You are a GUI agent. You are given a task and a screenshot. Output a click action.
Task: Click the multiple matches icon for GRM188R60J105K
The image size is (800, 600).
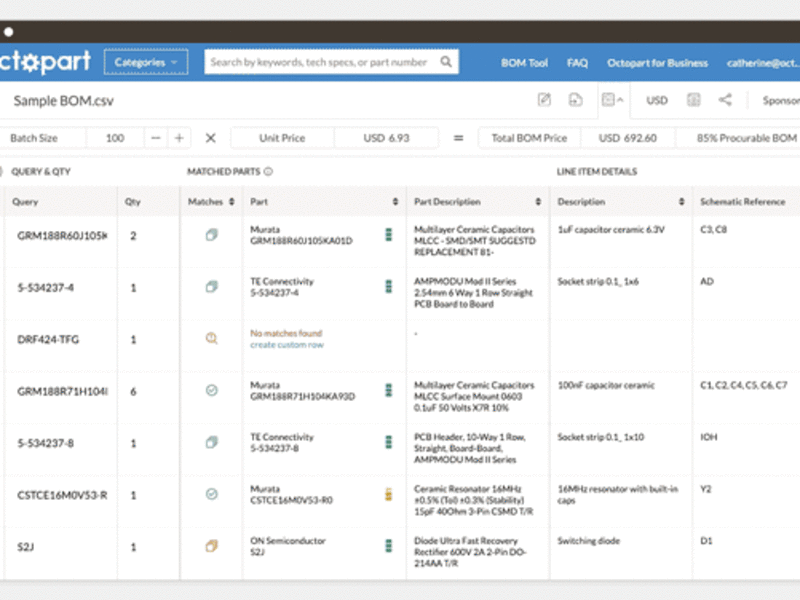pyautogui.click(x=211, y=235)
